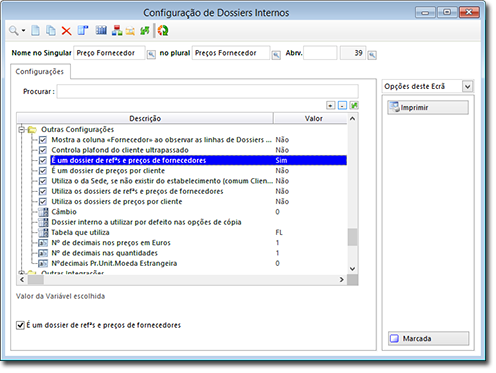496x373 pixels.
Task: Toggle checkbox Utiliza o da Sede
Action: (43, 181)
